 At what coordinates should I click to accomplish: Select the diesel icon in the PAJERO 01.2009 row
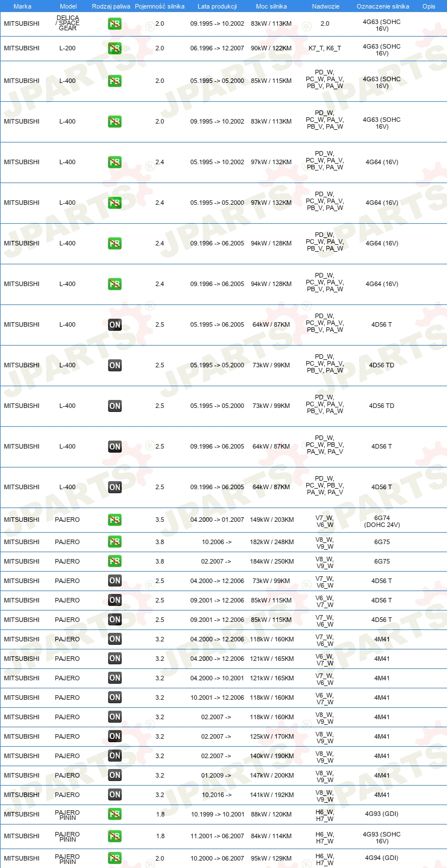click(114, 775)
